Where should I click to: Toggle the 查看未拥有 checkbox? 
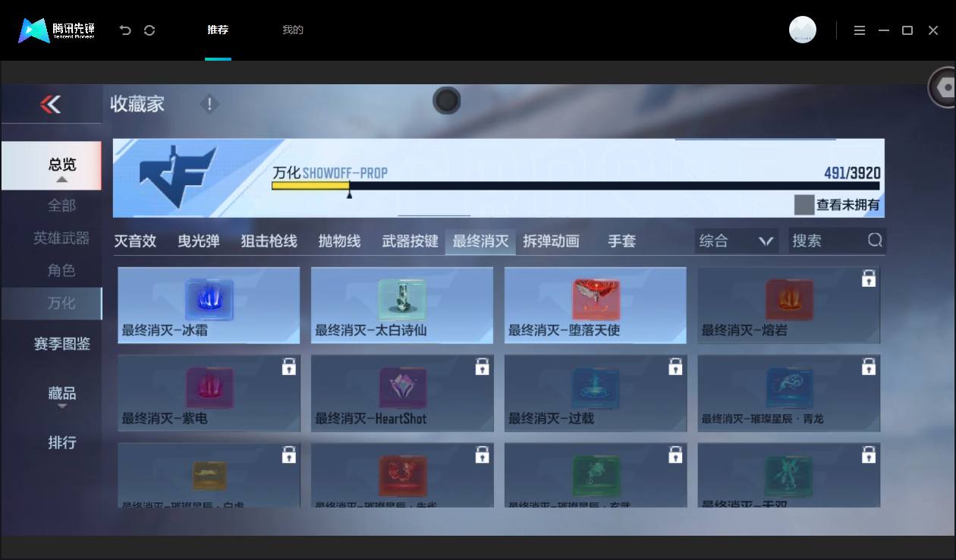tap(804, 205)
